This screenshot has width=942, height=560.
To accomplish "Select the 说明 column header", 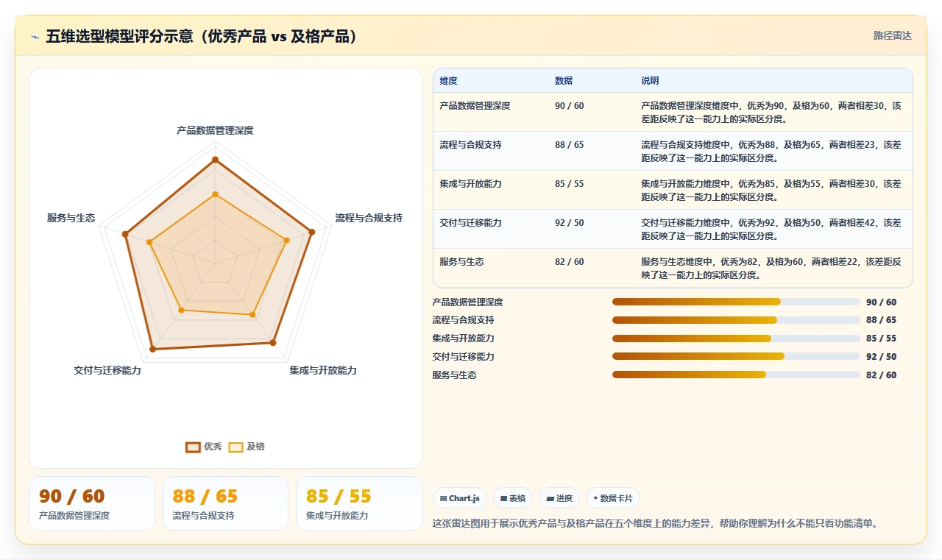I will click(650, 81).
